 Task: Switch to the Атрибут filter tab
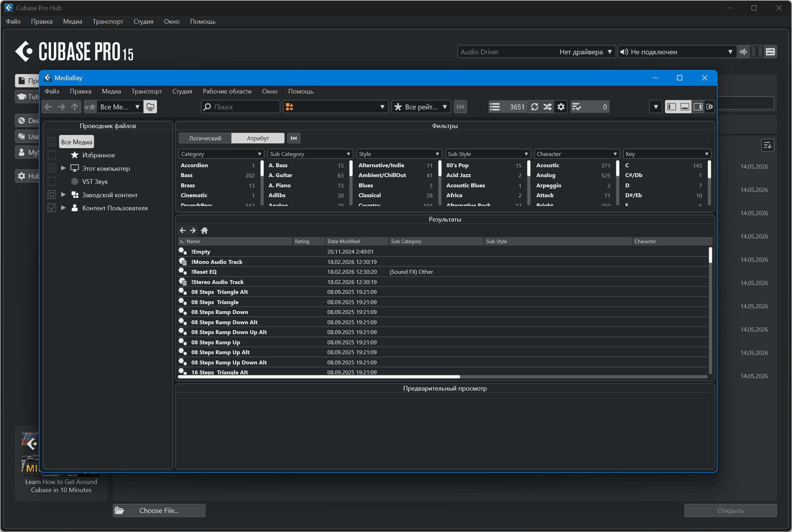coord(258,138)
